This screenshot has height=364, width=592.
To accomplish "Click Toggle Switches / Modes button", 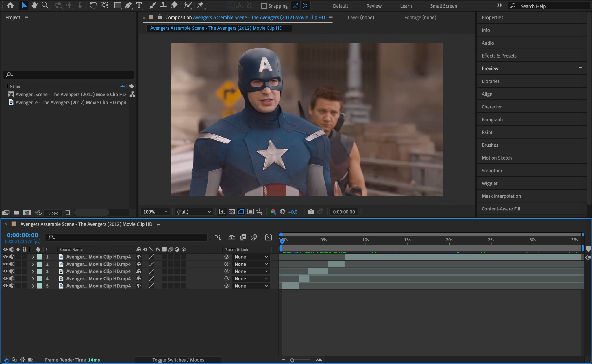I will coord(178,360).
